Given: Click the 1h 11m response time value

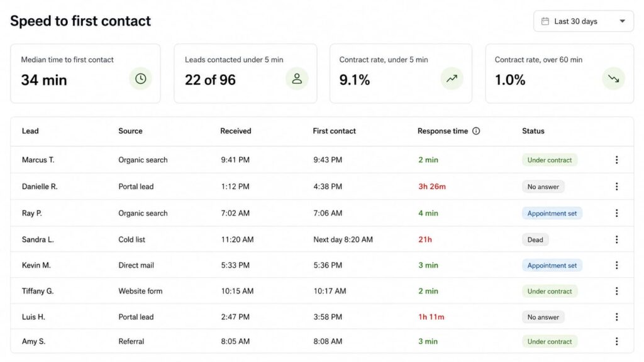Looking at the screenshot, I should point(431,317).
